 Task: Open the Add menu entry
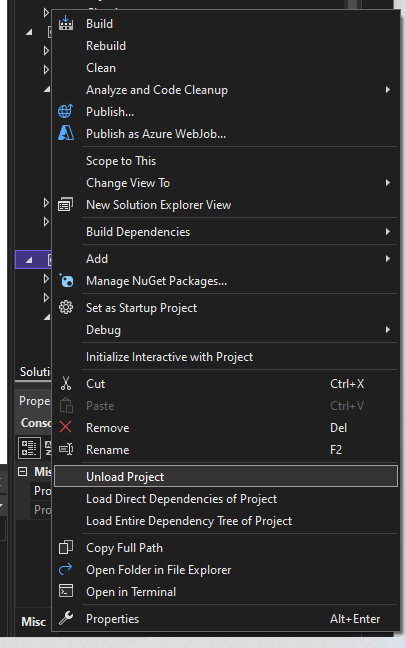(226, 259)
